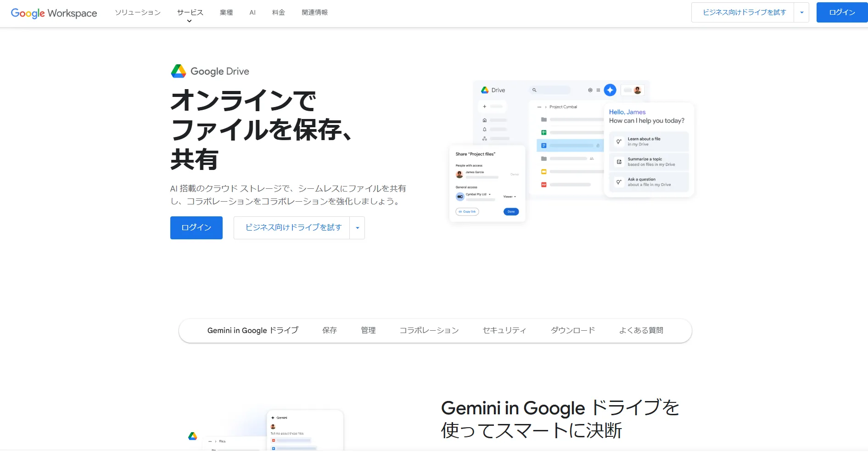The image size is (868, 452).
Task: Select the コラボレーション tab
Action: pos(429,330)
